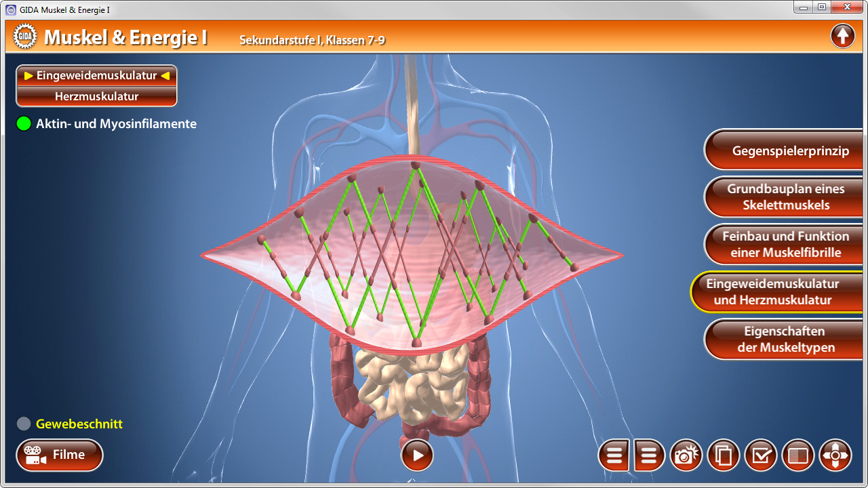Toggle the green indicator next to Aktin- und Myosinfilamente
868x488 pixels.
click(x=22, y=123)
